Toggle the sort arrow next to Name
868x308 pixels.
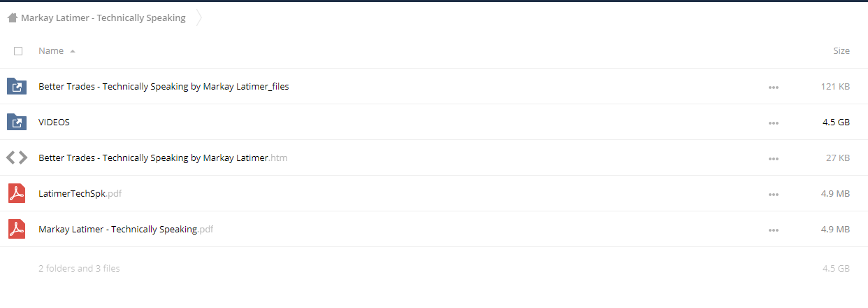pos(73,51)
